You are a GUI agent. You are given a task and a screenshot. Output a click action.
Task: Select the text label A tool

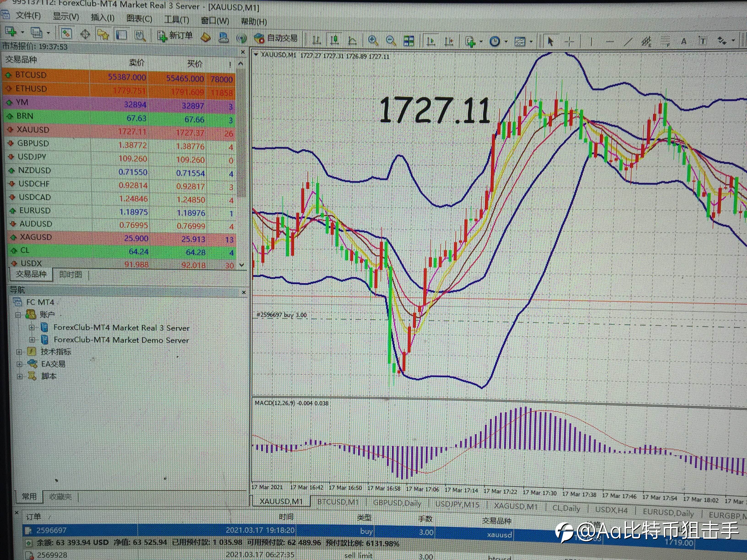[684, 41]
